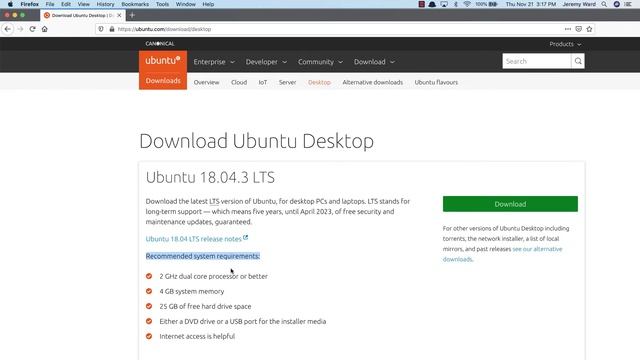Open Alternative downloads sub-tab
640x360 pixels.
(373, 82)
